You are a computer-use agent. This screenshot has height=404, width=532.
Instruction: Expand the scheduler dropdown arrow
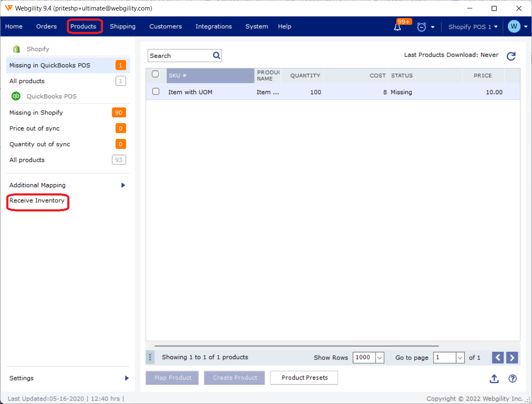(x=433, y=27)
